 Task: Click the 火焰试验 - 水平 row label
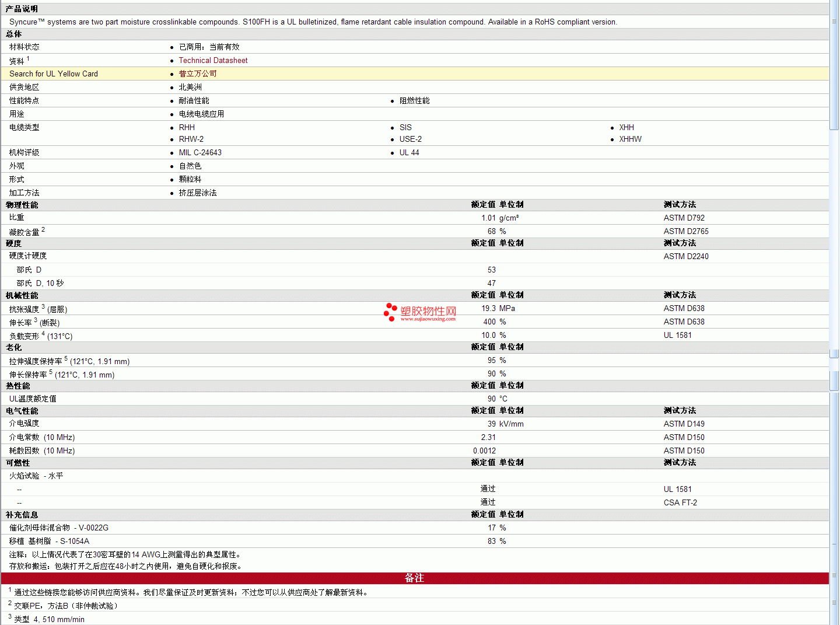coord(36,476)
